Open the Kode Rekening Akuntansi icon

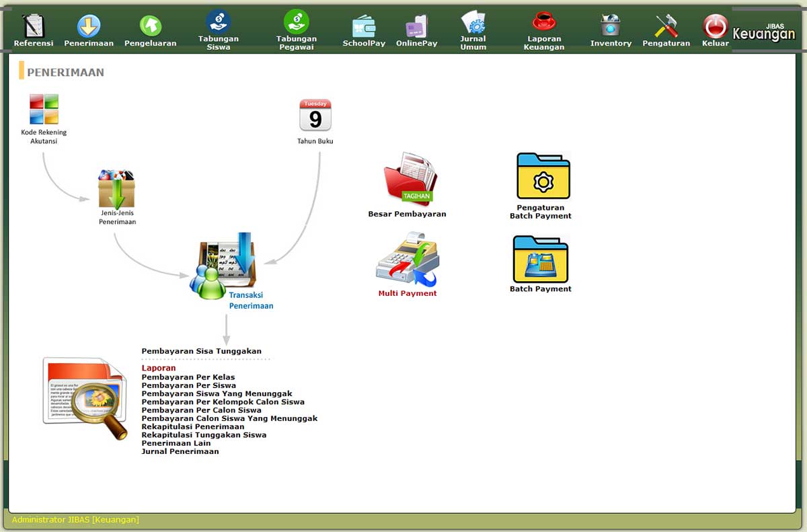pos(44,109)
